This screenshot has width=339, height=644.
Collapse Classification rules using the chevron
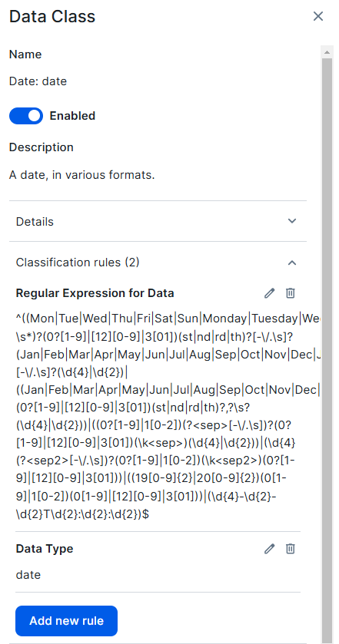(292, 263)
